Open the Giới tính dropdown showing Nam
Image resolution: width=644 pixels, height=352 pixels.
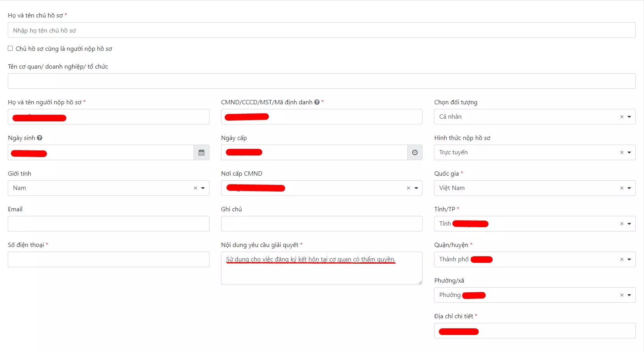coord(203,188)
